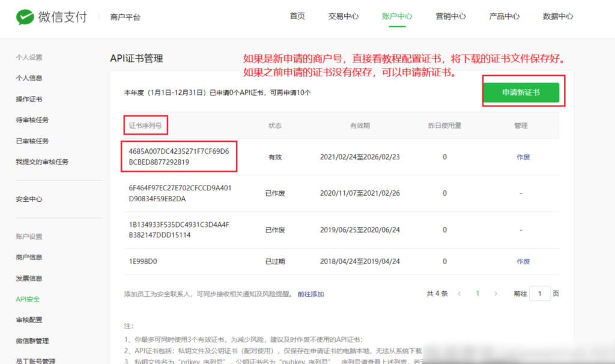Open 数据中心 from the top menu

pyautogui.click(x=557, y=16)
